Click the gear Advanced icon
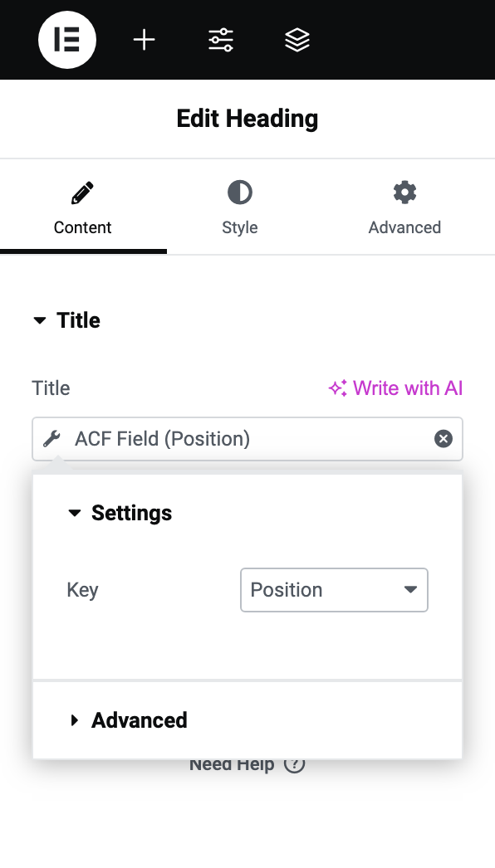This screenshot has width=495, height=868. (x=404, y=193)
